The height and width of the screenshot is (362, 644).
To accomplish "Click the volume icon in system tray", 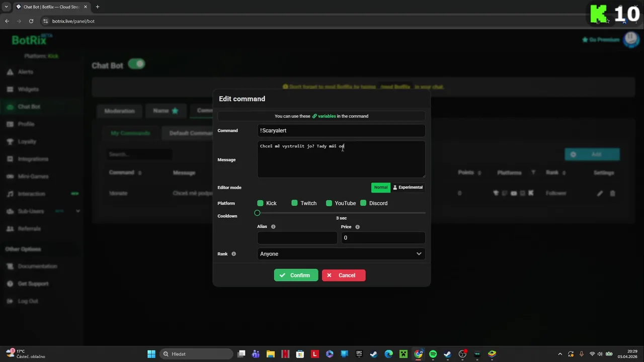I will (x=600, y=354).
